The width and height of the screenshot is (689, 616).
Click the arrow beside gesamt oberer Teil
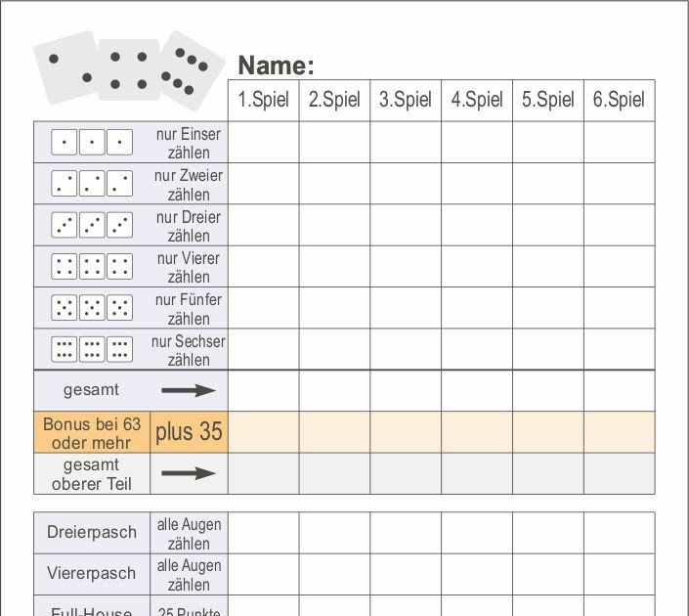(189, 473)
